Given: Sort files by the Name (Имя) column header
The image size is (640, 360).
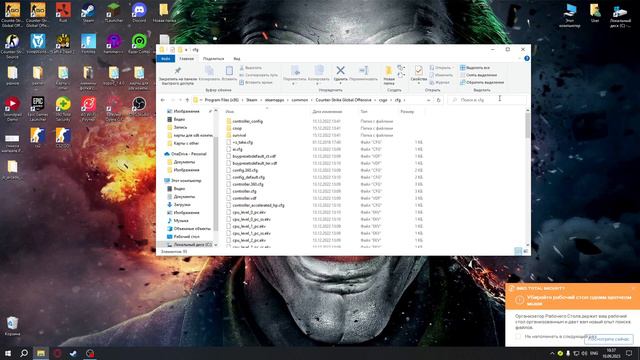Looking at the screenshot, I should pos(230,111).
